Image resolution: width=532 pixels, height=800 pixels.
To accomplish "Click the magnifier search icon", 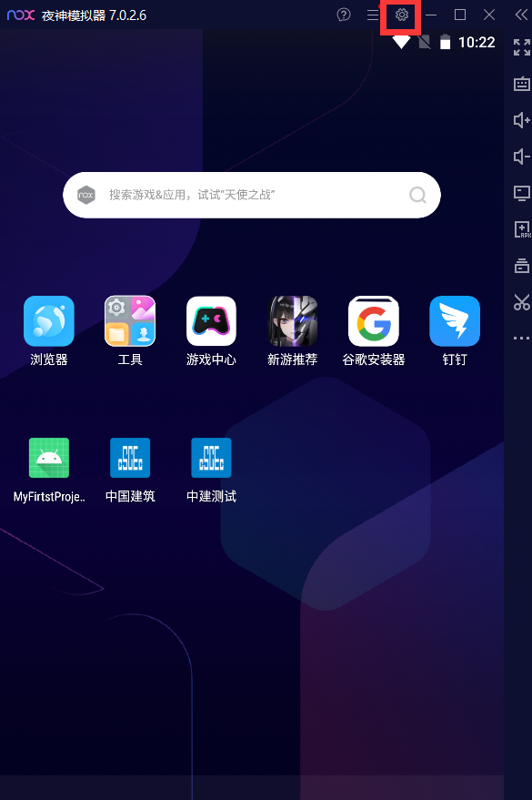I will point(417,195).
